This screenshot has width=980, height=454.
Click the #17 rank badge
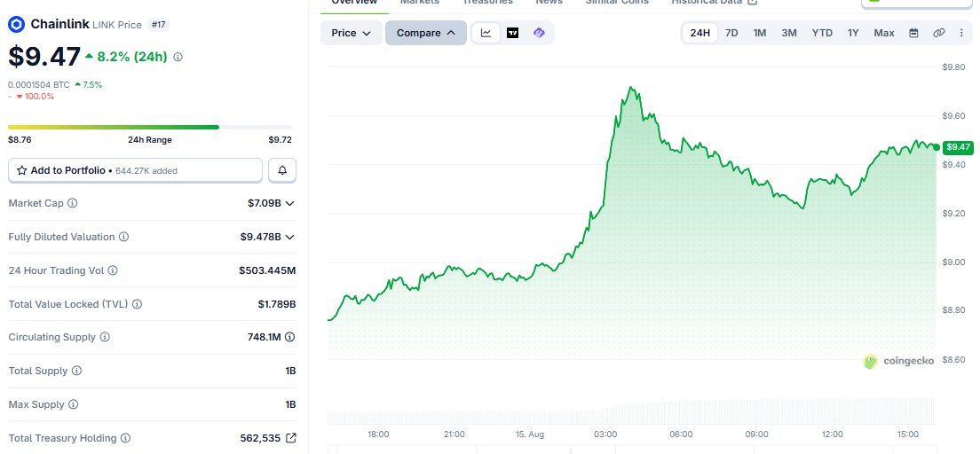pyautogui.click(x=159, y=25)
